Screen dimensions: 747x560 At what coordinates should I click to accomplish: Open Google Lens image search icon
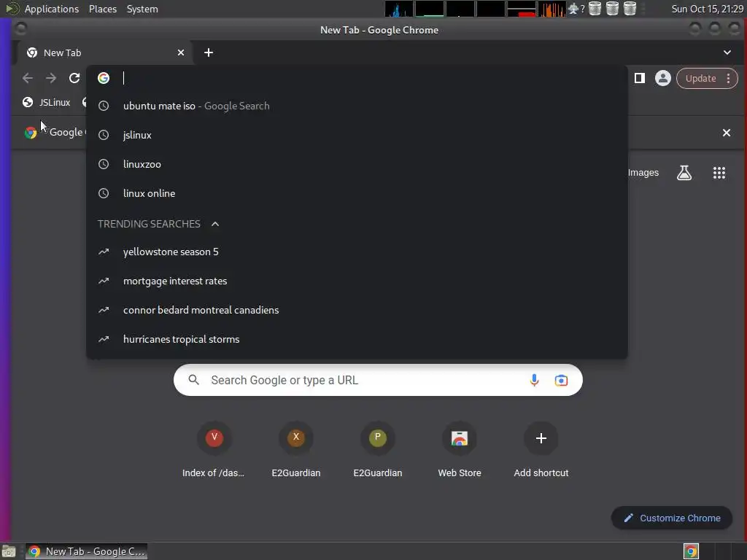click(561, 380)
